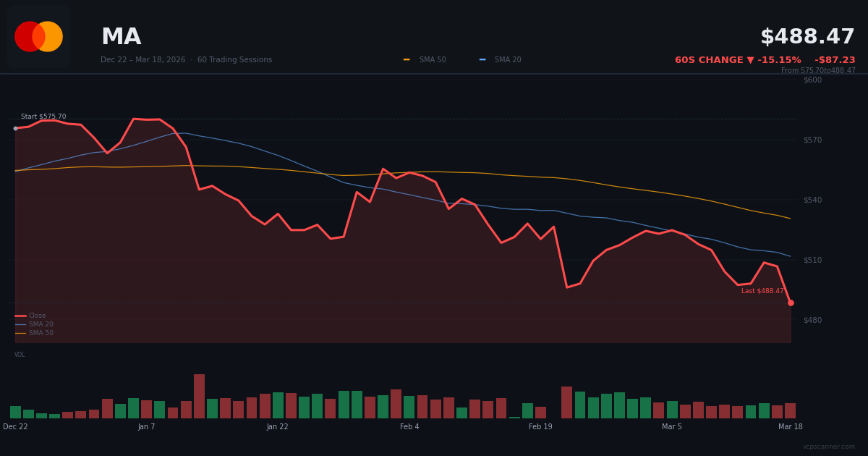Click the Feb 19 x-axis date

(x=540, y=427)
